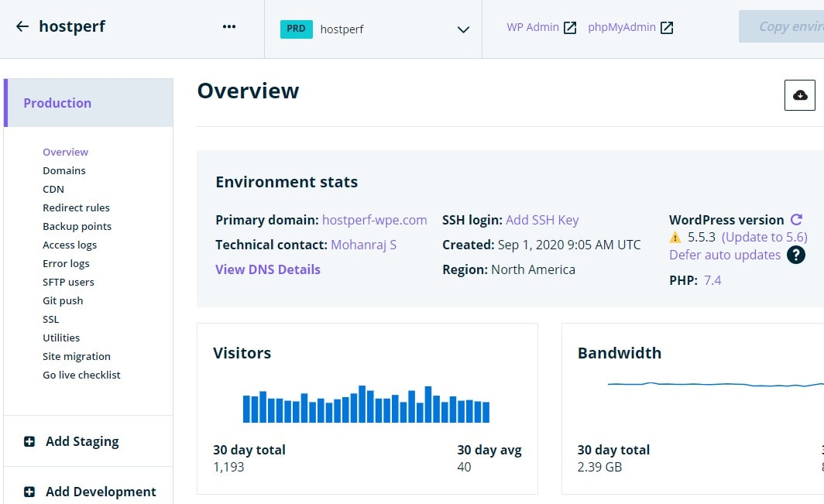
Task: Click the Copy environment button
Action: pos(781,26)
